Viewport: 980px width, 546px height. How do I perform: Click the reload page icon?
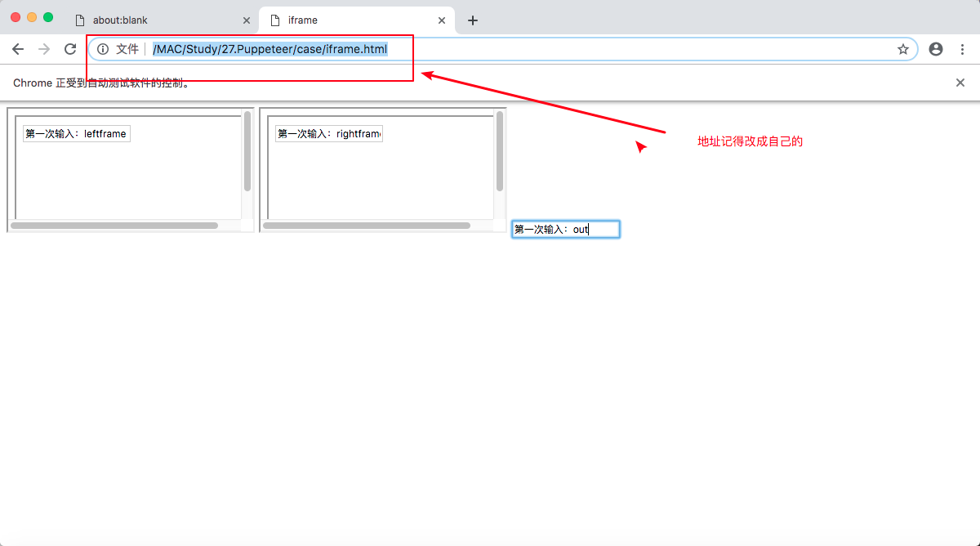tap(69, 49)
